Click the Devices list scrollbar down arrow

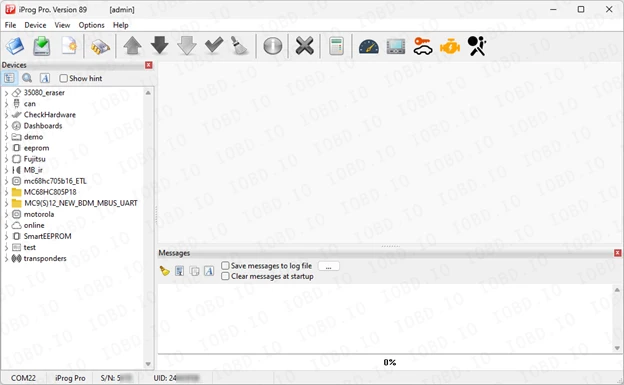coord(148,364)
